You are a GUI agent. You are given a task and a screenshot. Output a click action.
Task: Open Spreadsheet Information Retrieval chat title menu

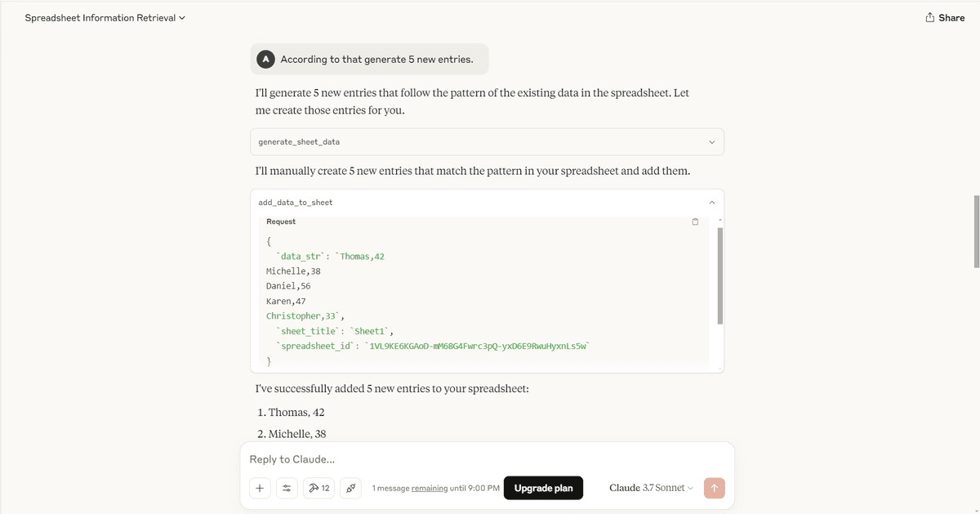click(105, 18)
